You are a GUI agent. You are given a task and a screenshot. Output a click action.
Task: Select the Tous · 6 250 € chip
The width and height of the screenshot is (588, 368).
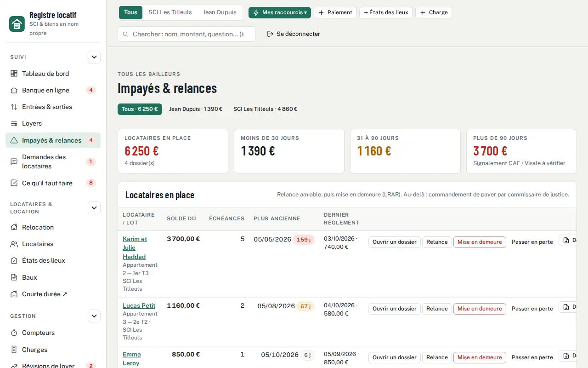140,109
